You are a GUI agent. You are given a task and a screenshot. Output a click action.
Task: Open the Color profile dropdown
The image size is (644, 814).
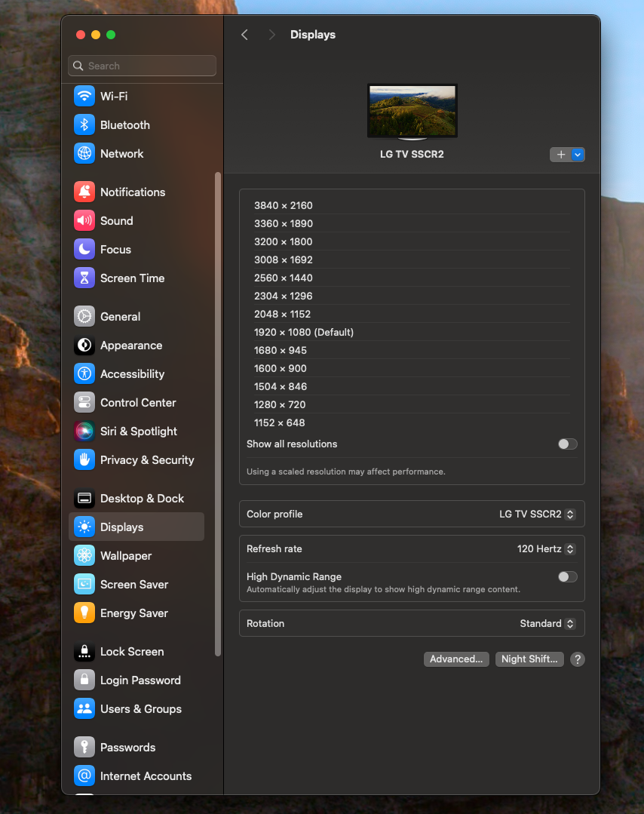(537, 514)
